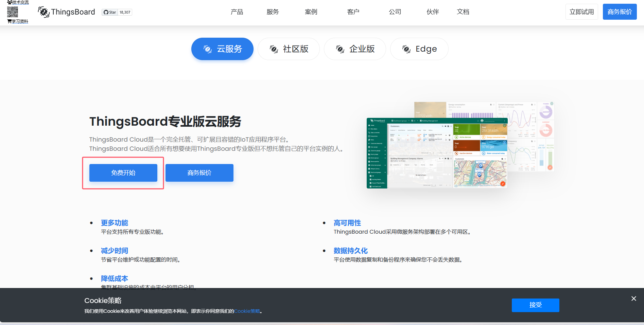Close the cookie policy banner
644x325 pixels.
pyautogui.click(x=634, y=299)
